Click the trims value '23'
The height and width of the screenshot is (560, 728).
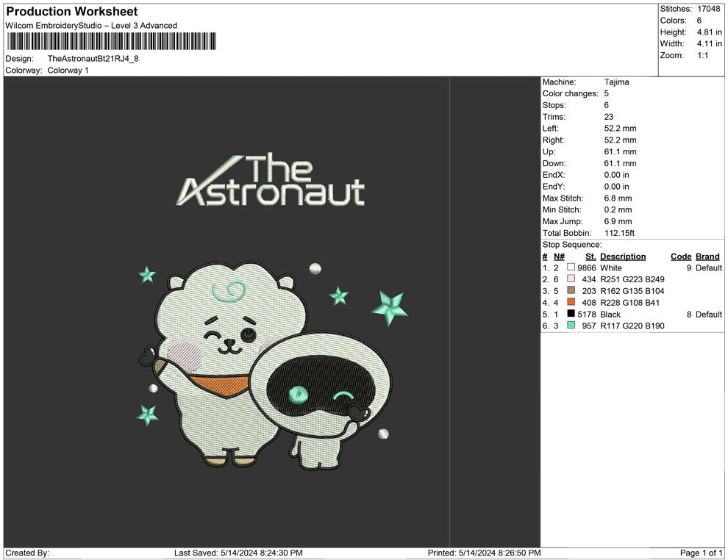[x=609, y=117]
